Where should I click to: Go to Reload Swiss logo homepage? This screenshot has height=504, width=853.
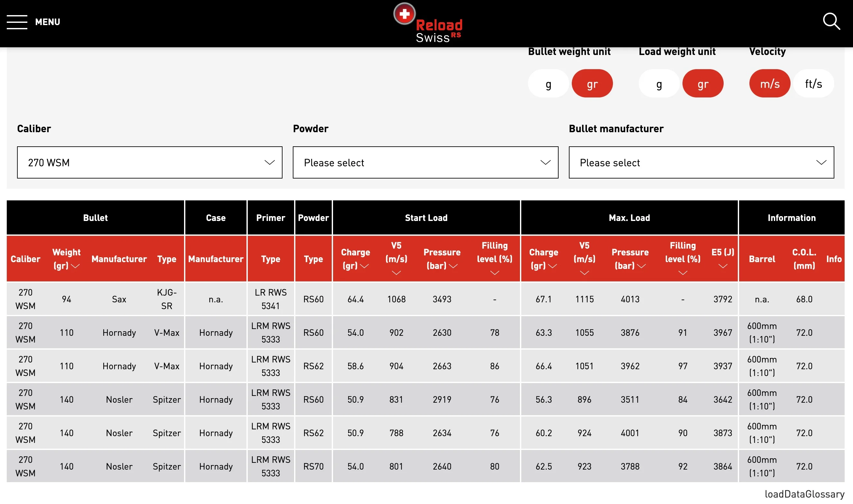[427, 23]
